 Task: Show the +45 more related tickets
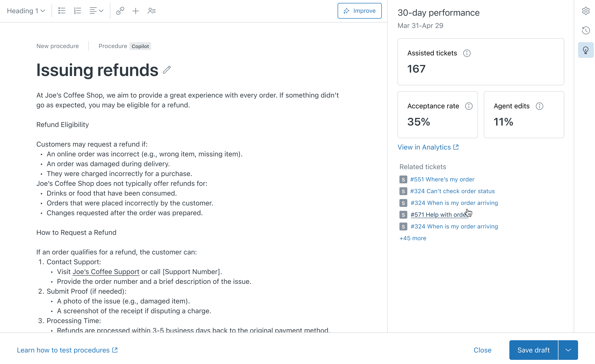tap(413, 238)
